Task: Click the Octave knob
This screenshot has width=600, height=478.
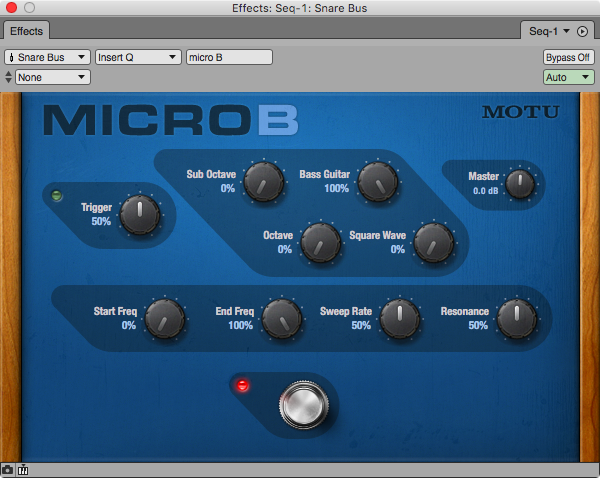Action: [x=320, y=243]
